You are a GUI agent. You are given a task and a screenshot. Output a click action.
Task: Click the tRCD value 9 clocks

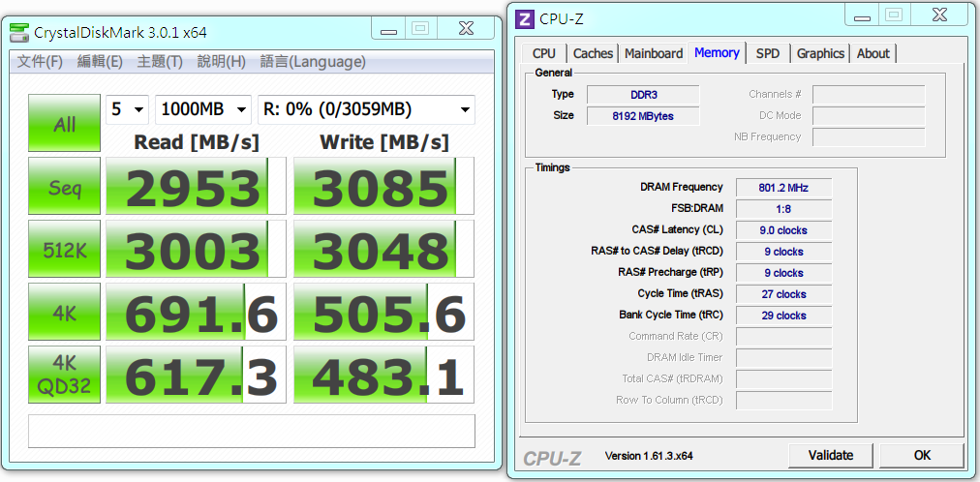click(783, 252)
